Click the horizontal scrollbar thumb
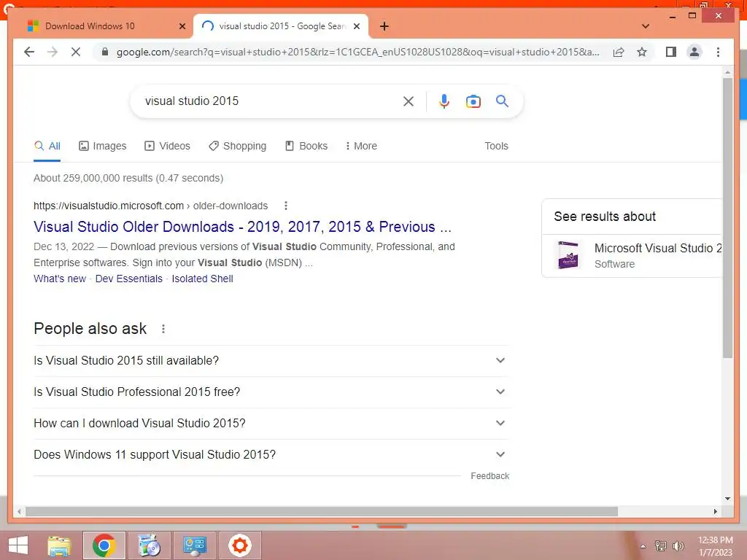 (322, 512)
